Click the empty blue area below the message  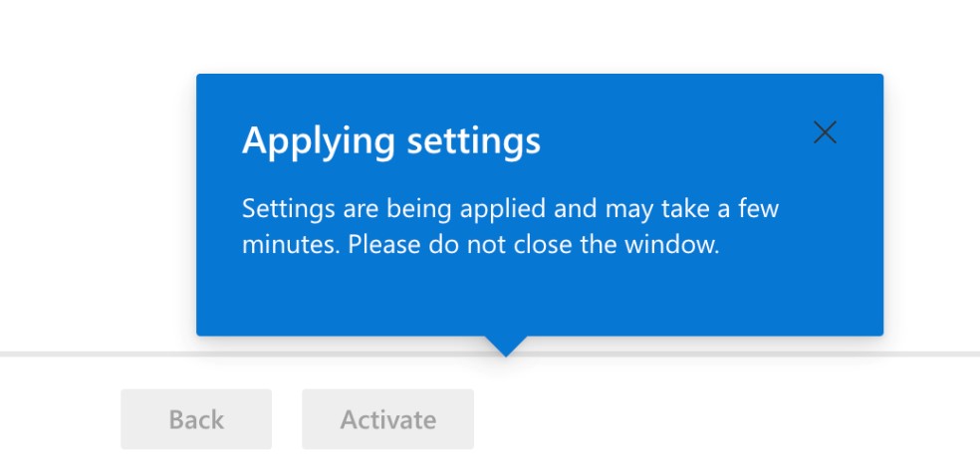pos(540,299)
